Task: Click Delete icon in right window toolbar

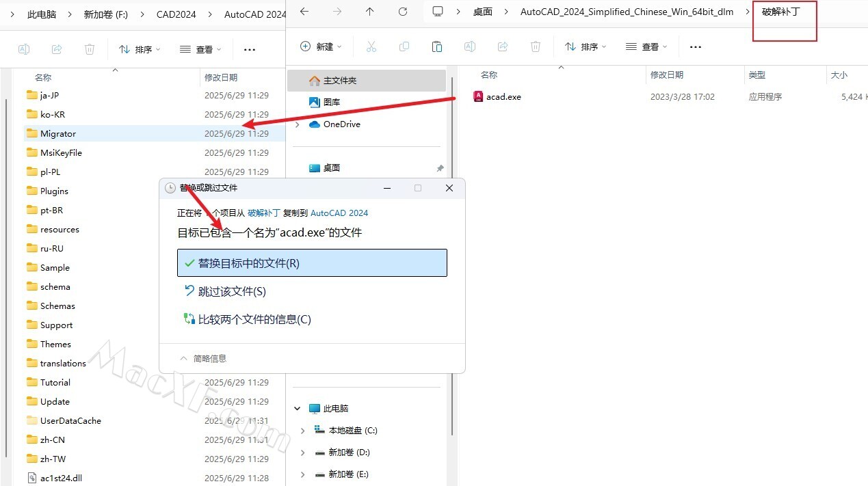Action: point(536,46)
